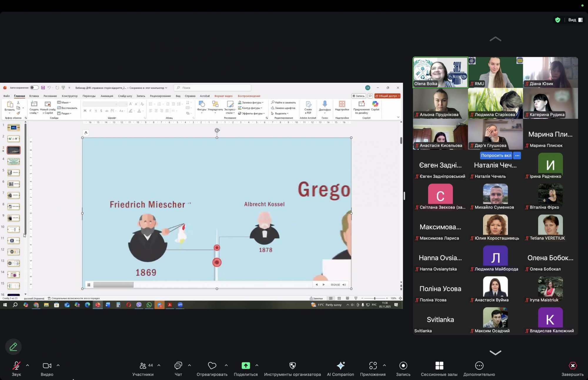Toggle camera with Видео button

[x=47, y=366]
